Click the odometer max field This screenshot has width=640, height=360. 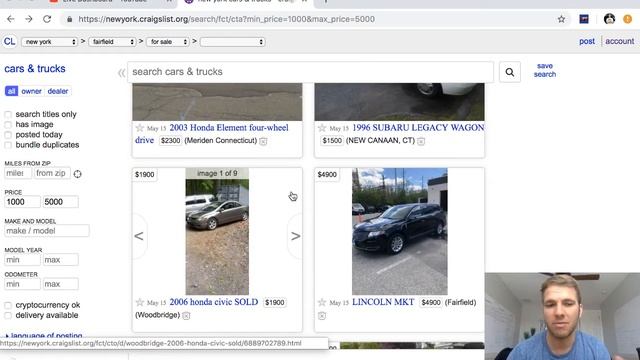pos(60,284)
